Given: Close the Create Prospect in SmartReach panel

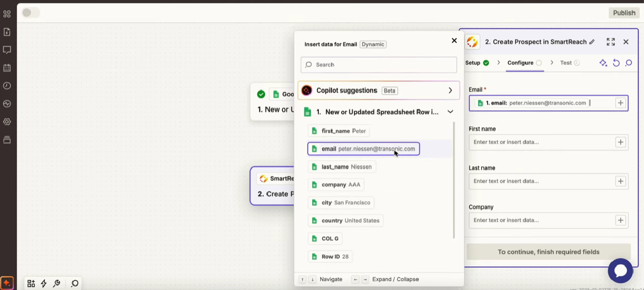Looking at the screenshot, I should 626,42.
